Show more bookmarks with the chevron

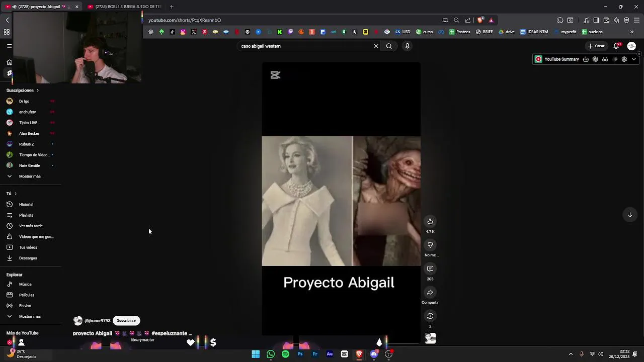[632, 32]
